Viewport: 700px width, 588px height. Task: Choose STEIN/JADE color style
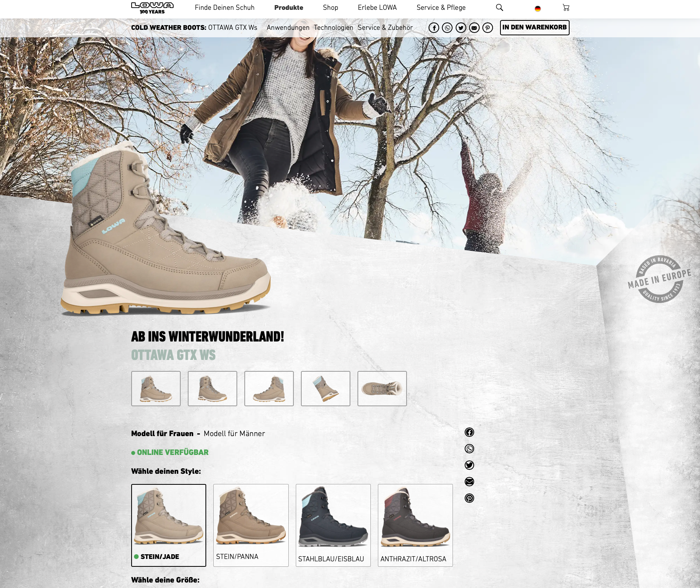pos(169,525)
